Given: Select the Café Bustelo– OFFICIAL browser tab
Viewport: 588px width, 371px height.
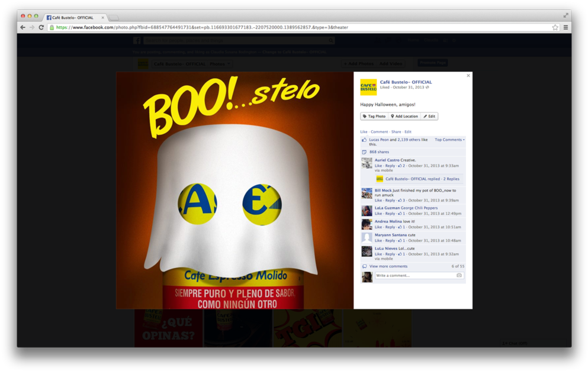Looking at the screenshot, I should [74, 18].
